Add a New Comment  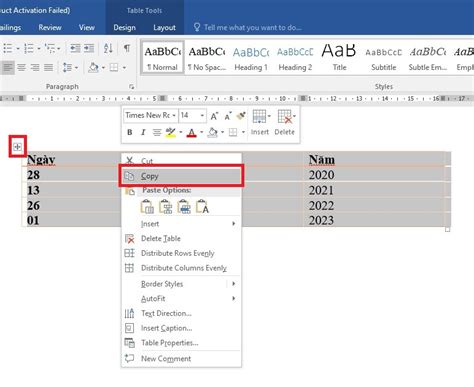click(181, 359)
